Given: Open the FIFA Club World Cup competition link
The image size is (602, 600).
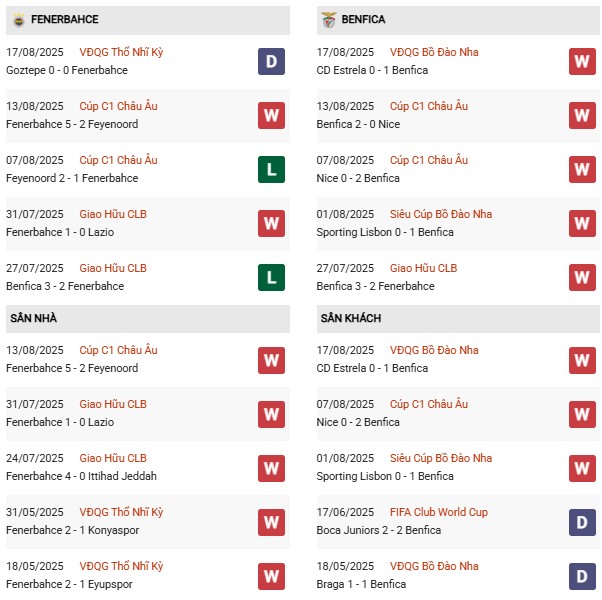Looking at the screenshot, I should (438, 512).
